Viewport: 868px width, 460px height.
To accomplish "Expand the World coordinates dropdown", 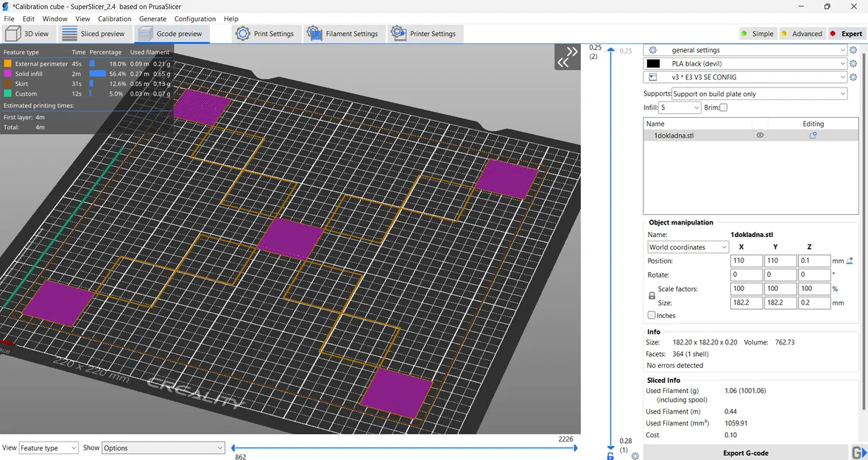I will click(688, 247).
